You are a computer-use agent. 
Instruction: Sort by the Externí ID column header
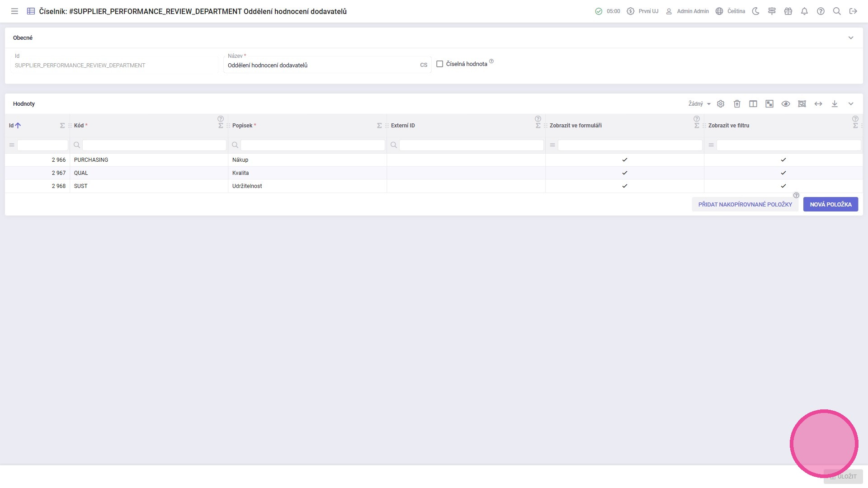tap(403, 126)
